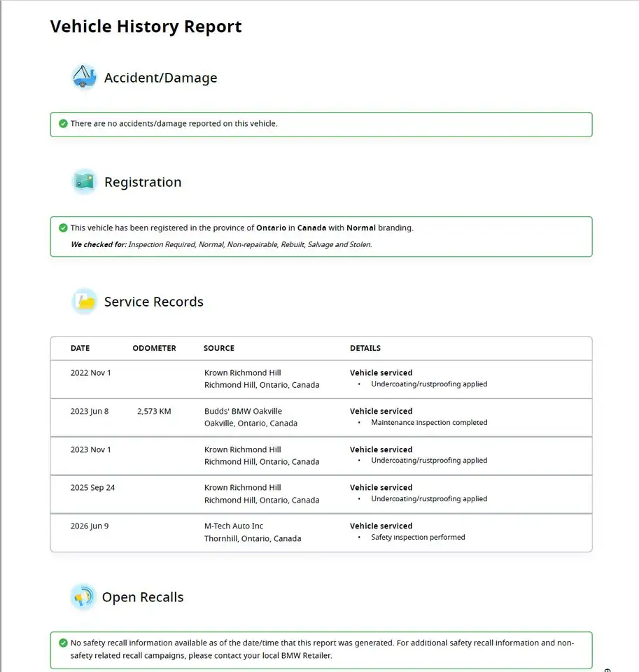Click the map Registration section icon
The image size is (639, 672).
[84, 182]
